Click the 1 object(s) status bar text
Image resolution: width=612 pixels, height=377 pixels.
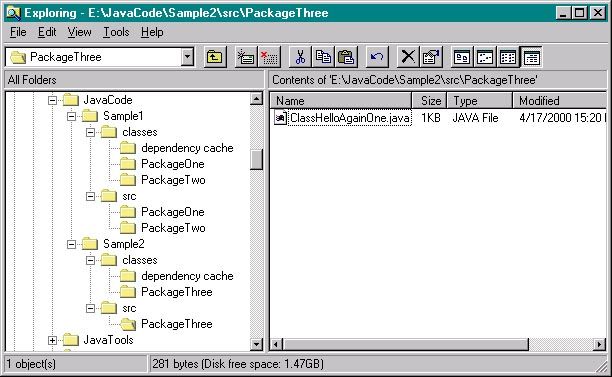tap(31, 364)
